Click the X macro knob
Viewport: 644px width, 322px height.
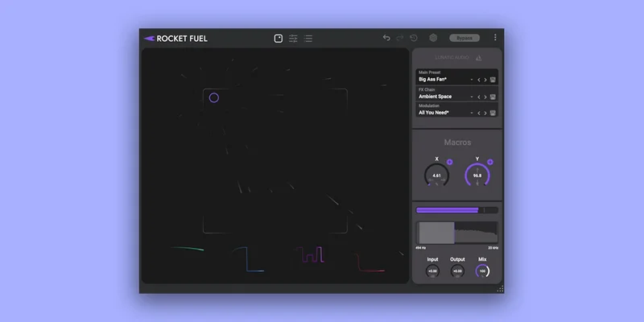coord(436,175)
